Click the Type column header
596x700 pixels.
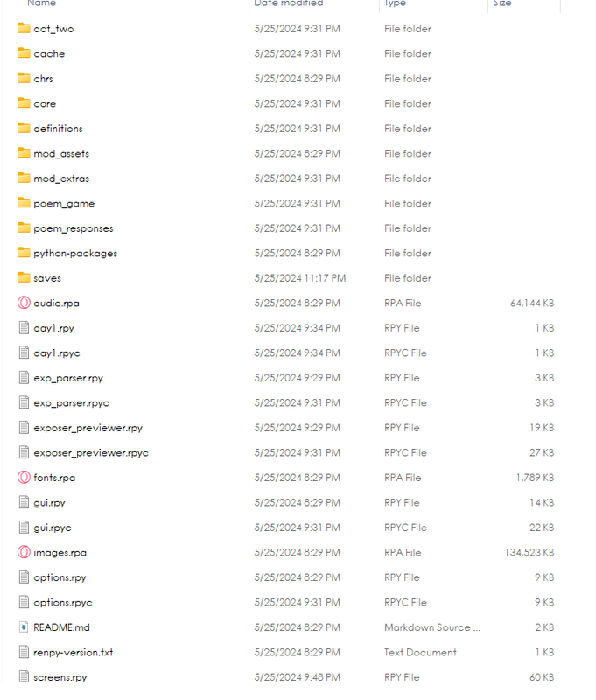(395, 3)
